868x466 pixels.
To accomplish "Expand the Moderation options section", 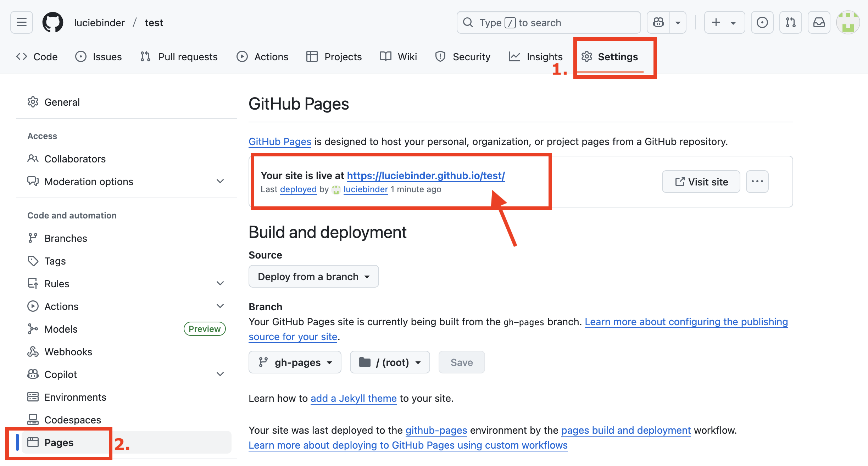I will (220, 181).
